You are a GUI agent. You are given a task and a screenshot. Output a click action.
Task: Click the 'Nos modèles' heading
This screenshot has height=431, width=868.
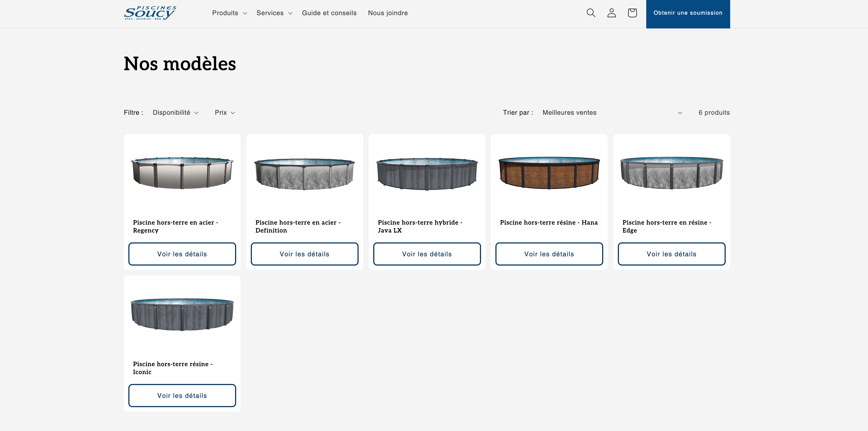180,64
